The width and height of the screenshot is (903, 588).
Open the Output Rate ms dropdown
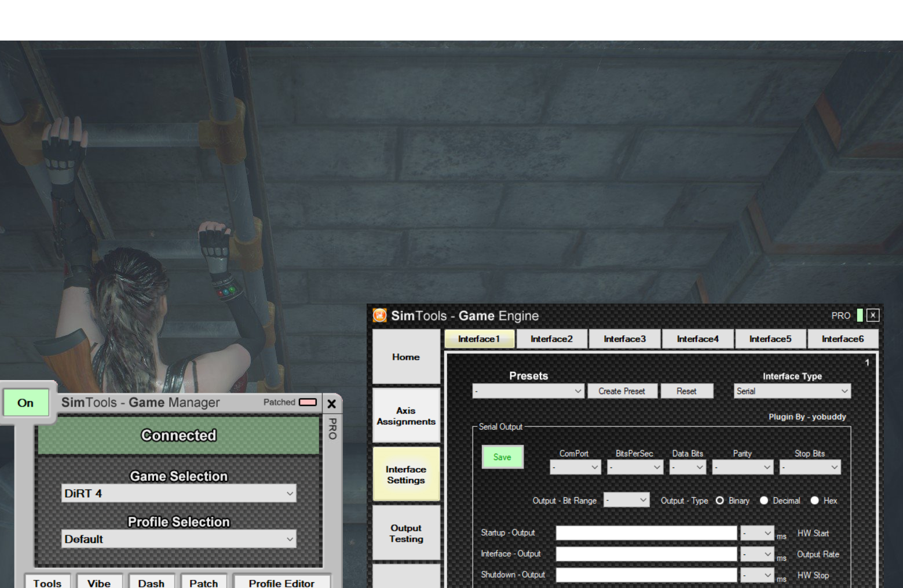pyautogui.click(x=758, y=554)
